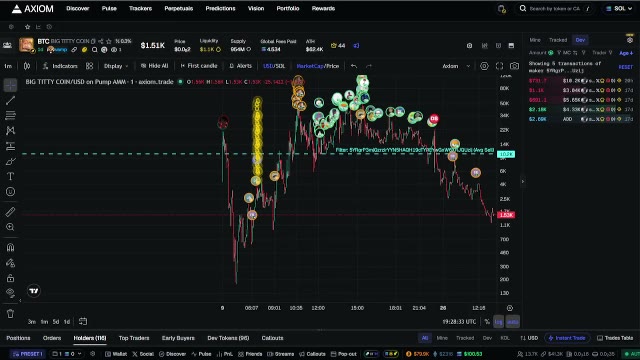
Task: Jump to First candle
Action: coord(199,66)
